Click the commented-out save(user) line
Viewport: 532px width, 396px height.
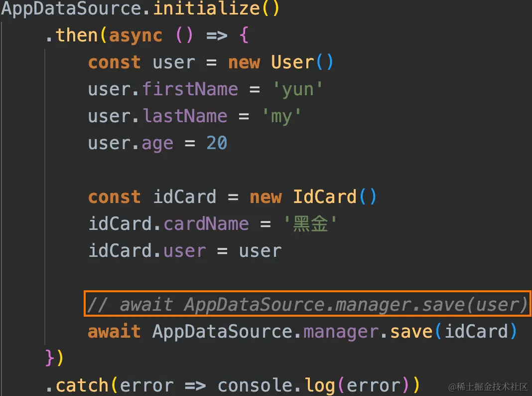coord(307,304)
